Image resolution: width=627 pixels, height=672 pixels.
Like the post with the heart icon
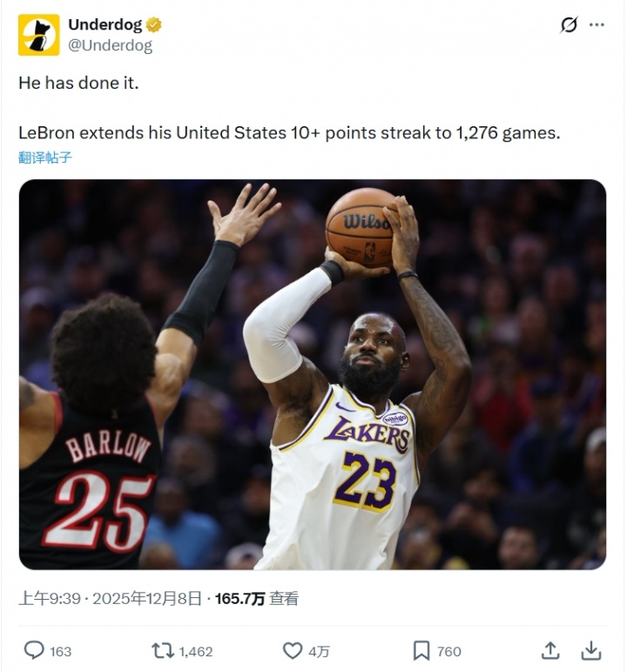[x=293, y=650]
